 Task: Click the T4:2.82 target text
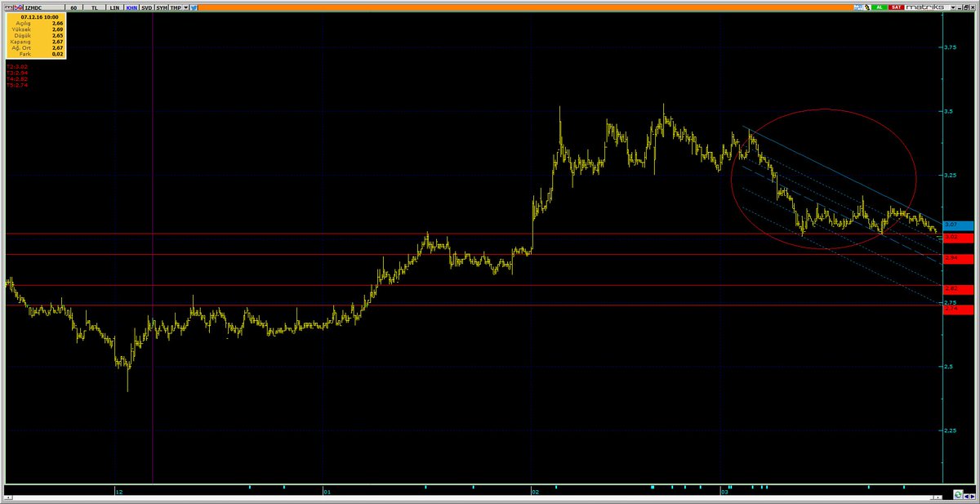tap(17, 79)
